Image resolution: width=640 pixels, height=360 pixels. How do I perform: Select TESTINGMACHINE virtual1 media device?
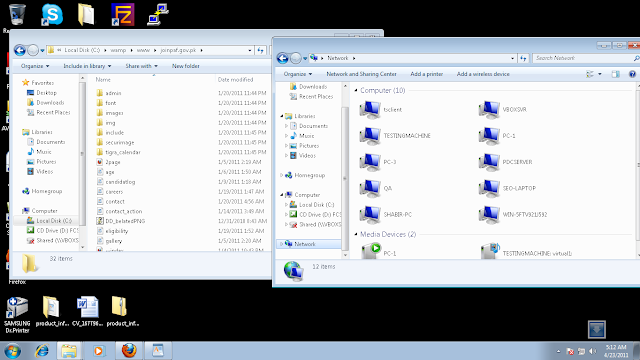(527, 251)
